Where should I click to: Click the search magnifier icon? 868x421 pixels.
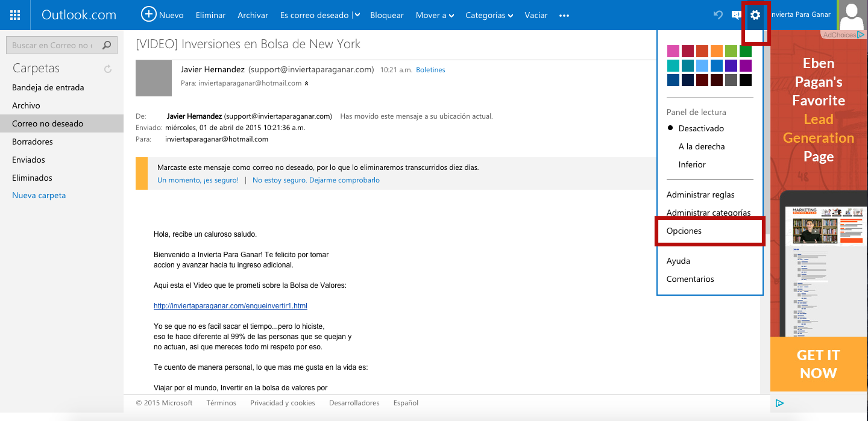[x=107, y=45]
